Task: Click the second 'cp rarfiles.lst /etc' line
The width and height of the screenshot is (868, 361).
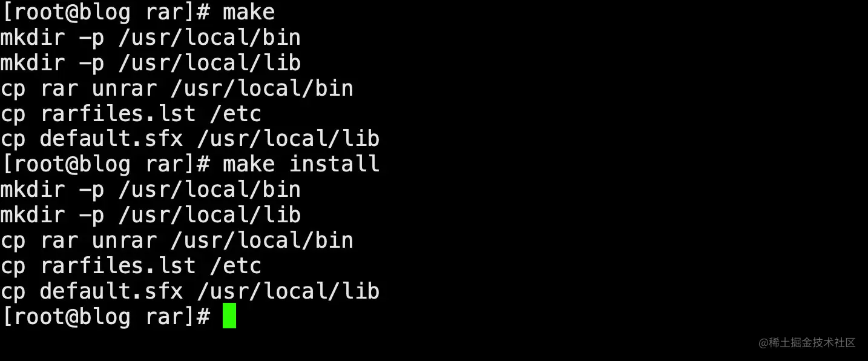Action: click(131, 266)
